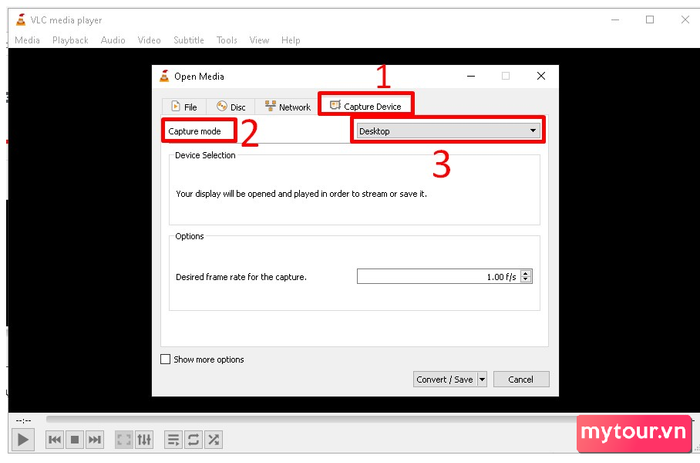Switch to the Disc tab
Image resolution: width=700 pixels, height=463 pixels.
pyautogui.click(x=230, y=107)
